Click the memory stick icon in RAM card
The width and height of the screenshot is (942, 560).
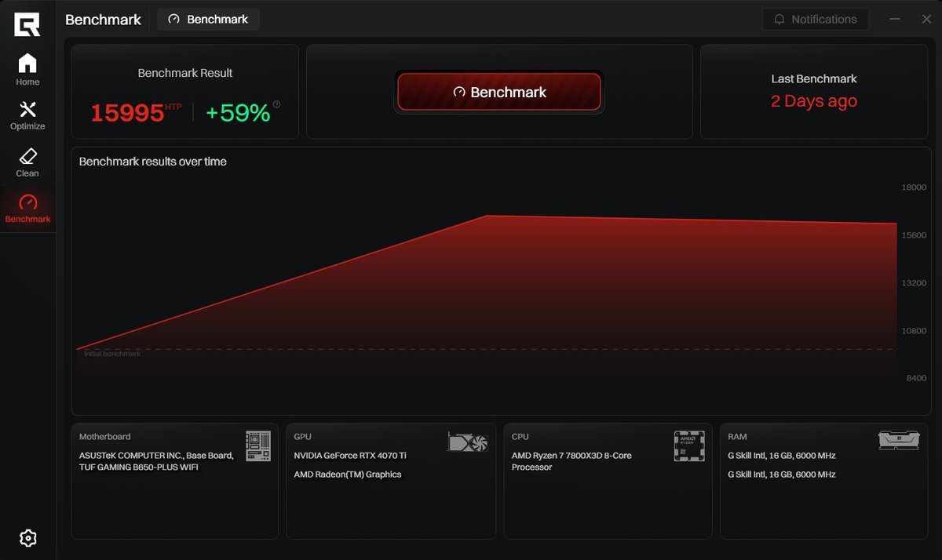(x=899, y=440)
